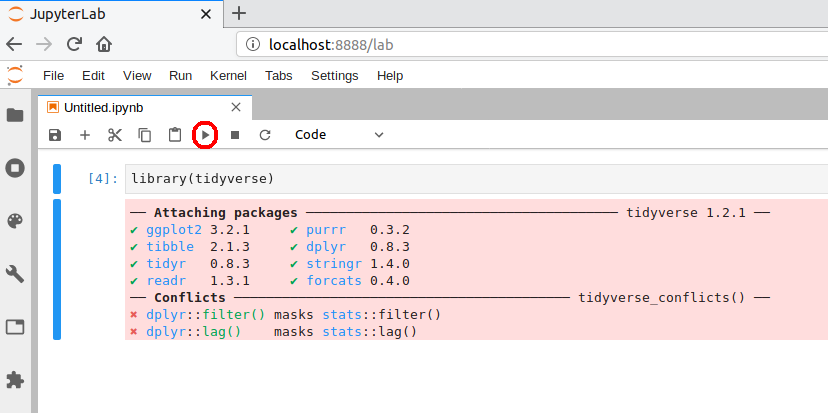The width and height of the screenshot is (828, 413).
Task: Click the 'stringr' package name in output
Action: pyautogui.click(x=334, y=264)
